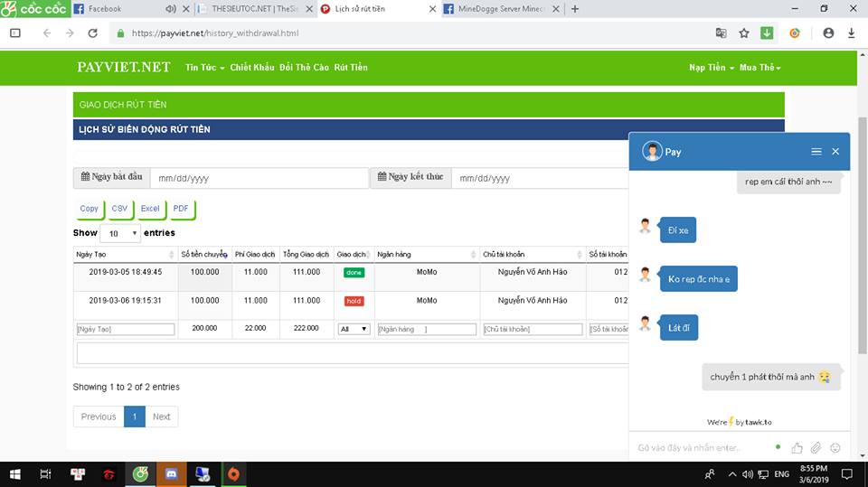Image resolution: width=868 pixels, height=487 pixels.
Task: Open the Giao dịch filter All dropdown
Action: [354, 329]
